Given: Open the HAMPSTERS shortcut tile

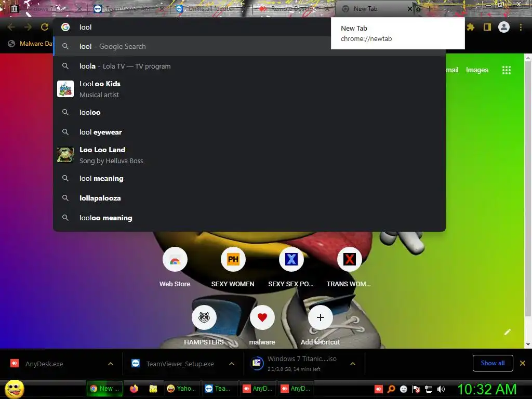Looking at the screenshot, I should pyautogui.click(x=204, y=326).
